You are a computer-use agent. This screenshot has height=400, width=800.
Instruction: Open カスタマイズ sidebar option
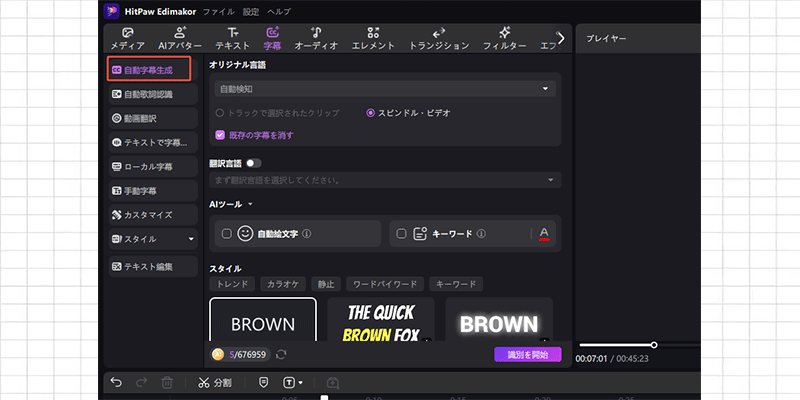click(x=153, y=215)
